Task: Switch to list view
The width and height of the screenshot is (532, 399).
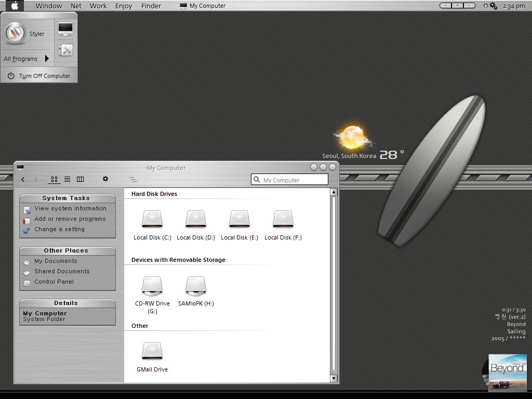Action: (x=67, y=179)
